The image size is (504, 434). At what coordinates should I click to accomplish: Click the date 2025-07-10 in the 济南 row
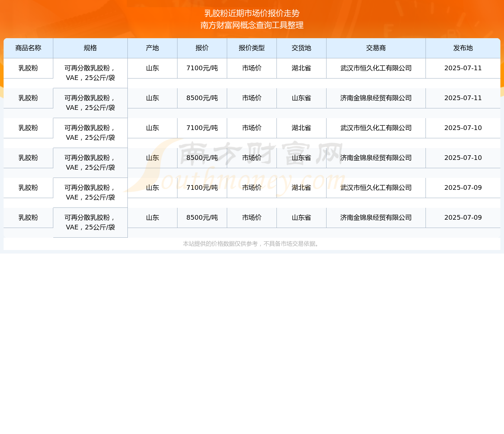click(463, 158)
